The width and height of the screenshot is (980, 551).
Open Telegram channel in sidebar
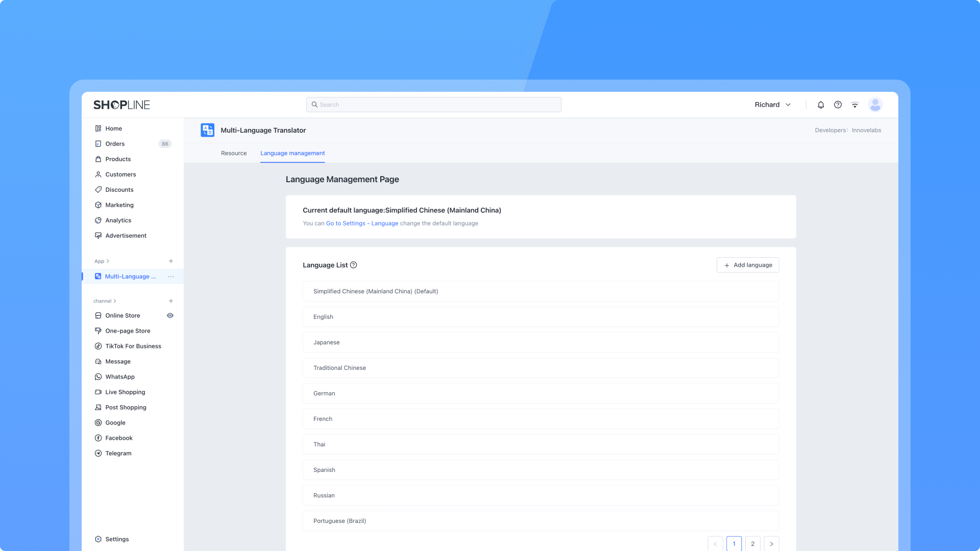(x=118, y=453)
